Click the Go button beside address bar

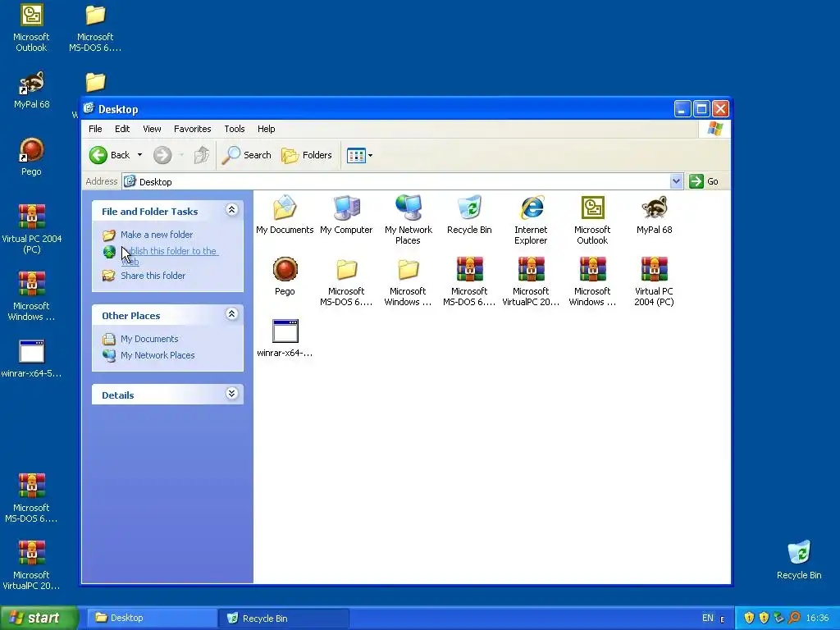(x=704, y=181)
